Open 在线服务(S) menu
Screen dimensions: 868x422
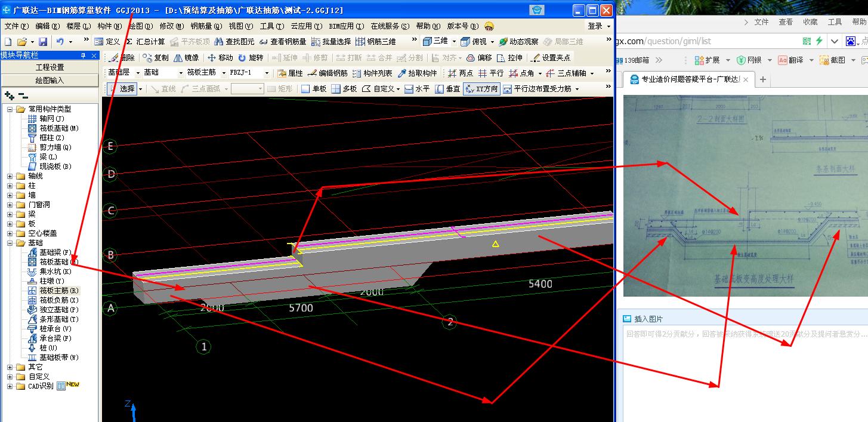pos(390,26)
